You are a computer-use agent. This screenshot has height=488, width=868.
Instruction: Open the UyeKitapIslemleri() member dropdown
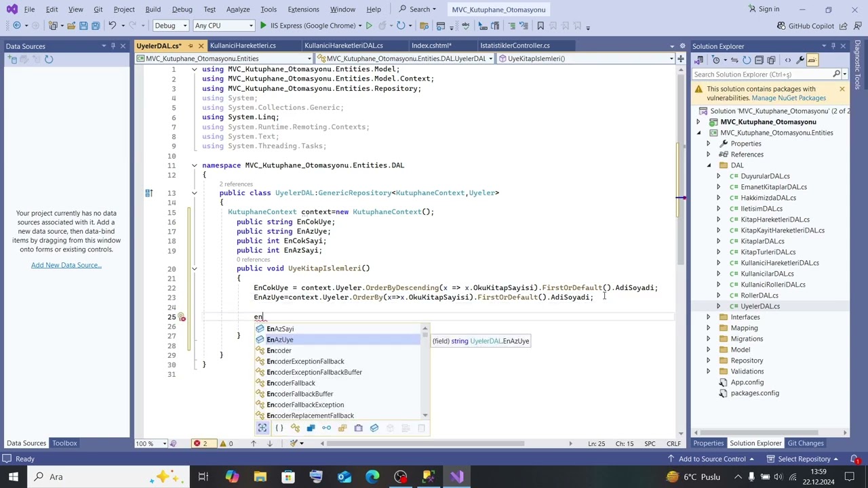tap(586, 58)
